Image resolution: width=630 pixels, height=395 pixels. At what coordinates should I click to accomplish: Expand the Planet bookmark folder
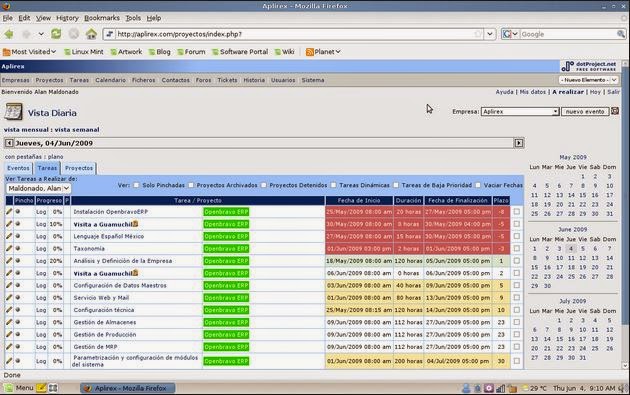click(323, 52)
